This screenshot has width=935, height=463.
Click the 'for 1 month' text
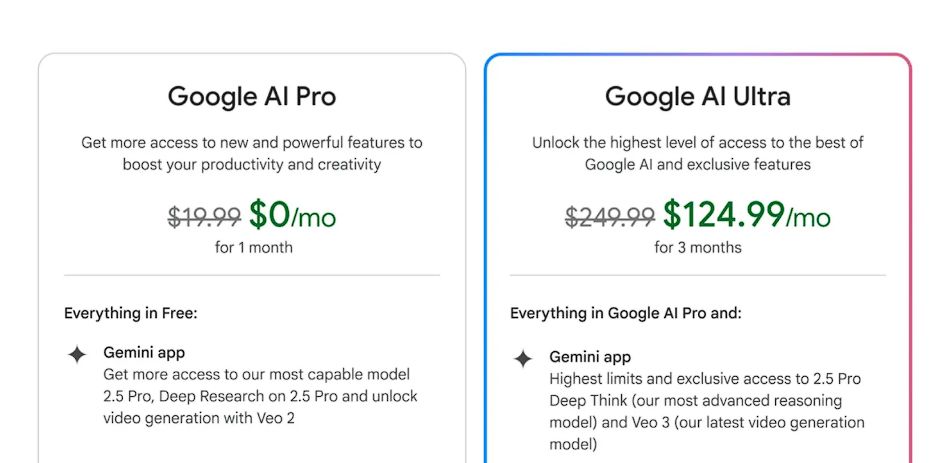coord(254,247)
